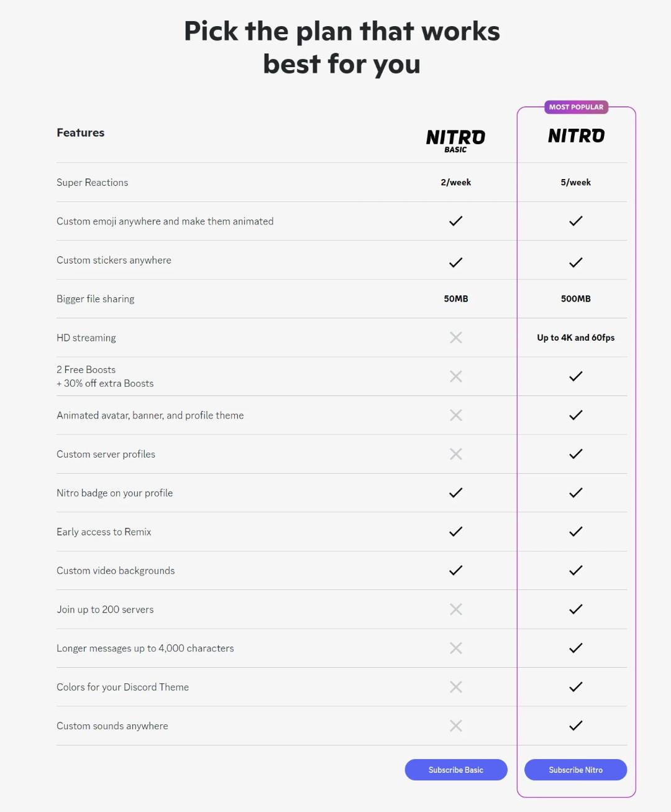Click Nitro Basic X mark for HD streaming
Screen dimensions: 671x812
456,338
